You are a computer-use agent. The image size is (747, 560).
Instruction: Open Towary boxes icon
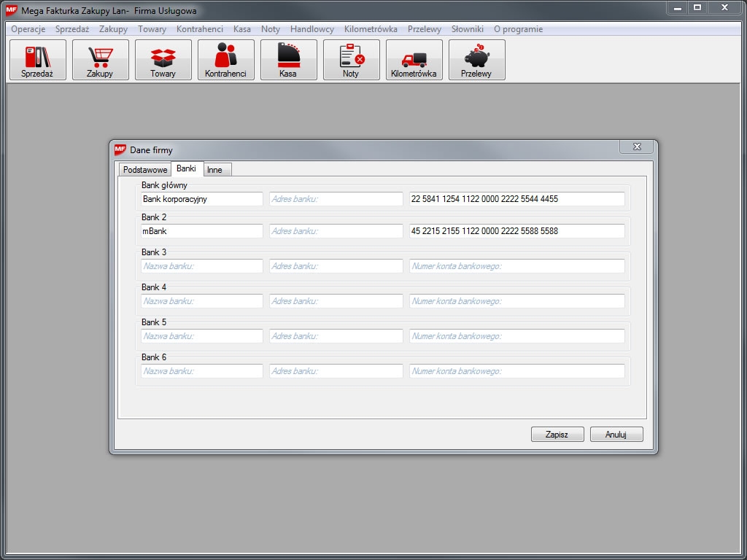(x=163, y=60)
